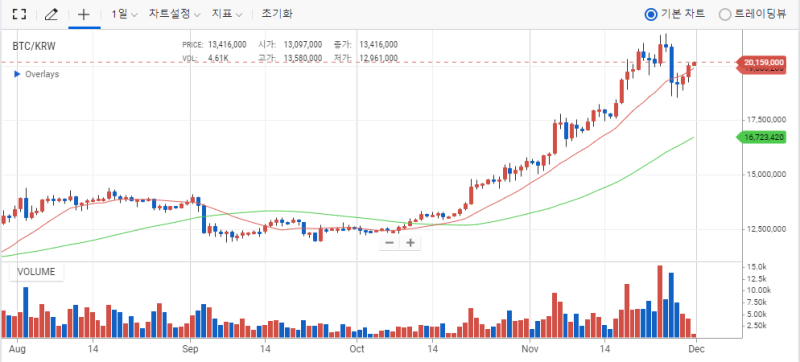Select the pencil drawing tool

pos(51,14)
